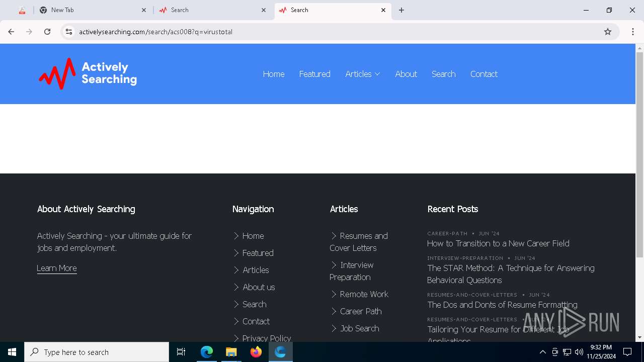This screenshot has height=362, width=644.
Task: Show hidden system tray icons
Action: coord(542,352)
